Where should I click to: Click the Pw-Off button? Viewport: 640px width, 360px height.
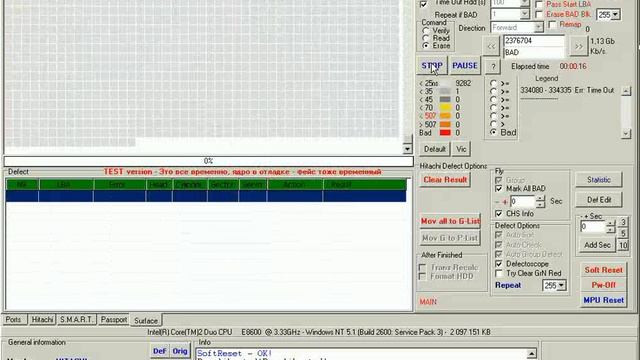click(x=603, y=285)
